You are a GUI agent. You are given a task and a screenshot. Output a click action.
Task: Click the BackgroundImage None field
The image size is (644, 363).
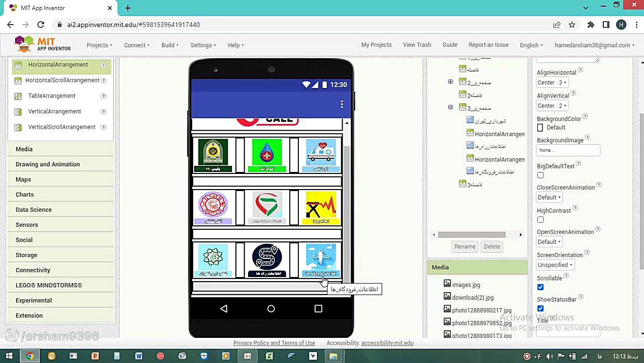[x=568, y=150]
